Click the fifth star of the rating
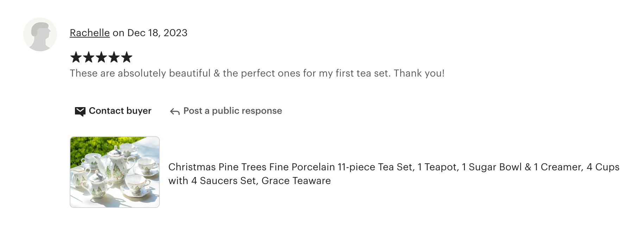This screenshot has height=236, width=644. [127, 57]
